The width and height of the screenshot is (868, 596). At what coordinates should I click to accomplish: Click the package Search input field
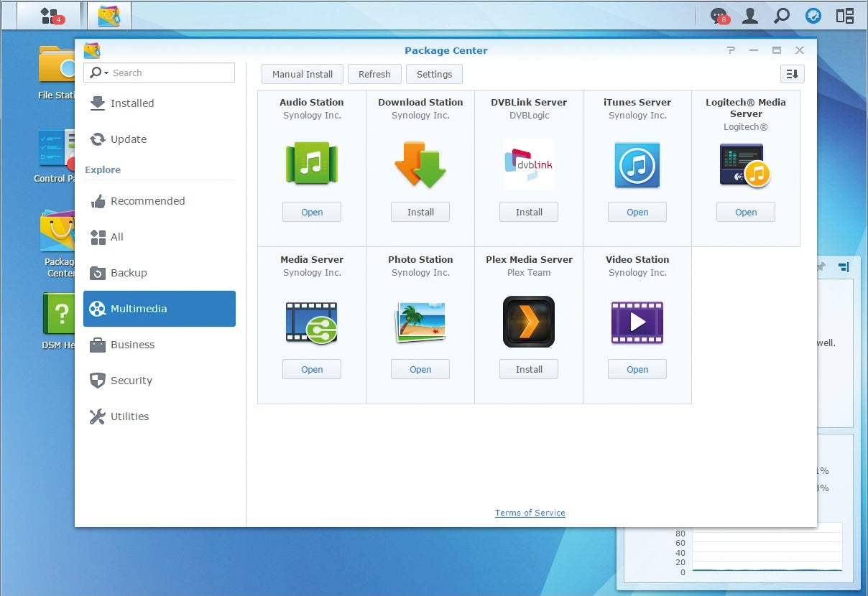[160, 73]
